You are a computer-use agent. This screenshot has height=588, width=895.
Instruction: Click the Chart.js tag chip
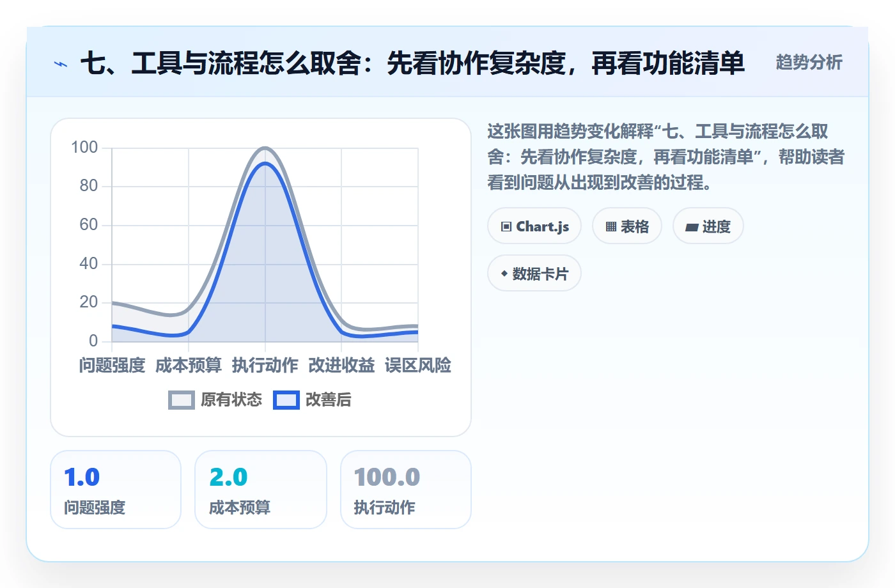click(534, 226)
